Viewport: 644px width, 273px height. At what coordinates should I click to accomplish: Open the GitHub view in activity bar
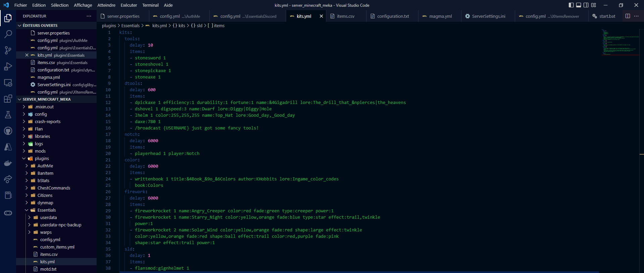8,131
